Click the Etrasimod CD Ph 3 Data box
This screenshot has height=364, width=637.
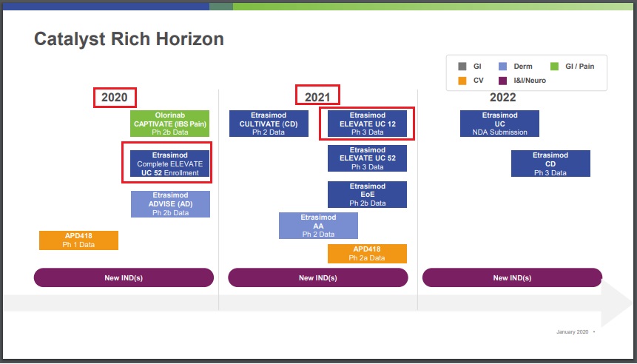pyautogui.click(x=550, y=164)
